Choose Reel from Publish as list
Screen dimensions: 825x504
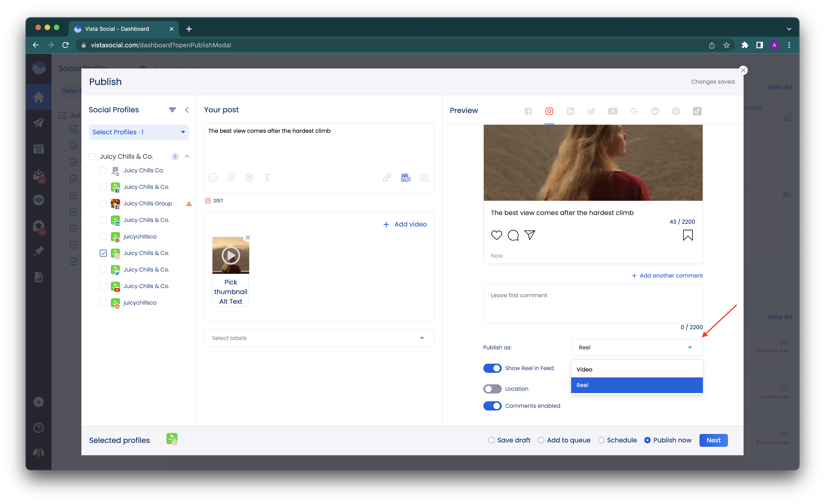(x=636, y=385)
